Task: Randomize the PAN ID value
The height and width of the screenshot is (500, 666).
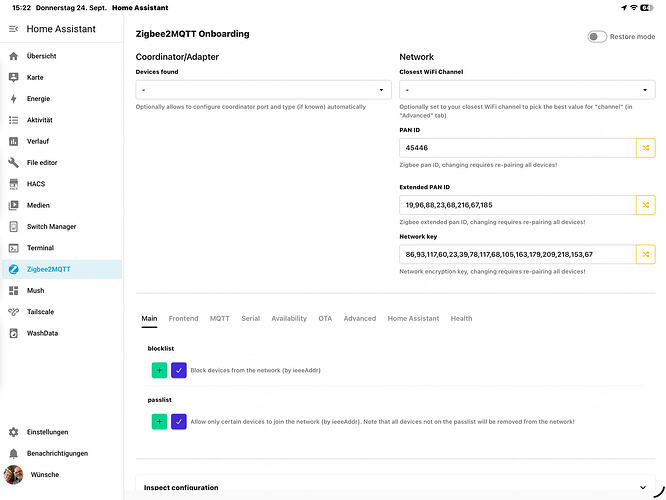Action: click(x=646, y=148)
